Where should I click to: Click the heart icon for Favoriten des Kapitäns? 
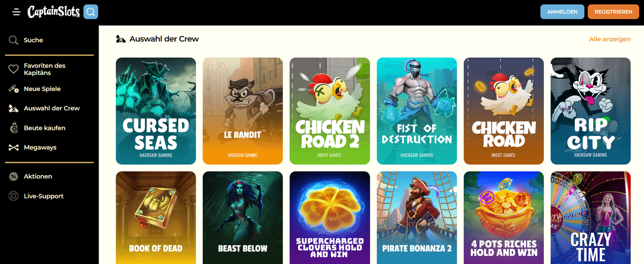(14, 69)
